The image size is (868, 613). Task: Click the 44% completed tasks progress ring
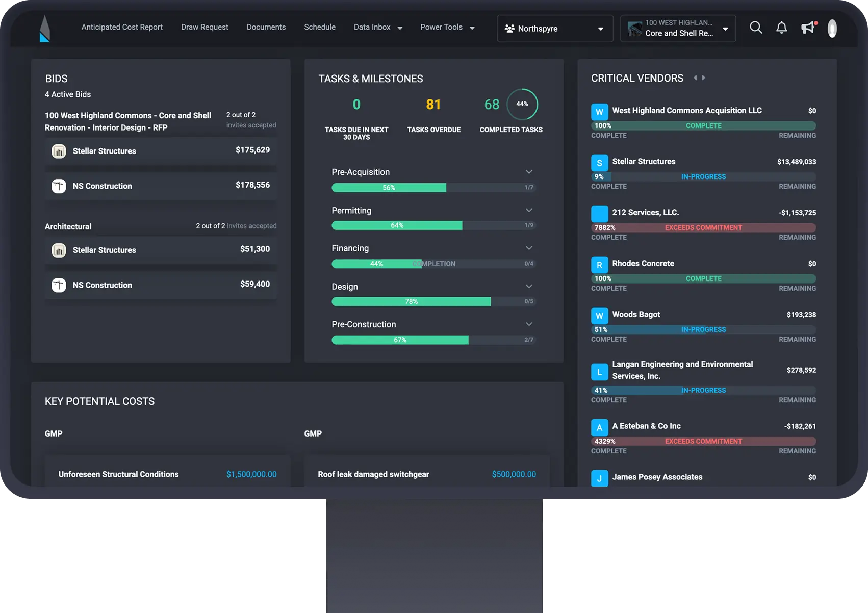click(522, 104)
